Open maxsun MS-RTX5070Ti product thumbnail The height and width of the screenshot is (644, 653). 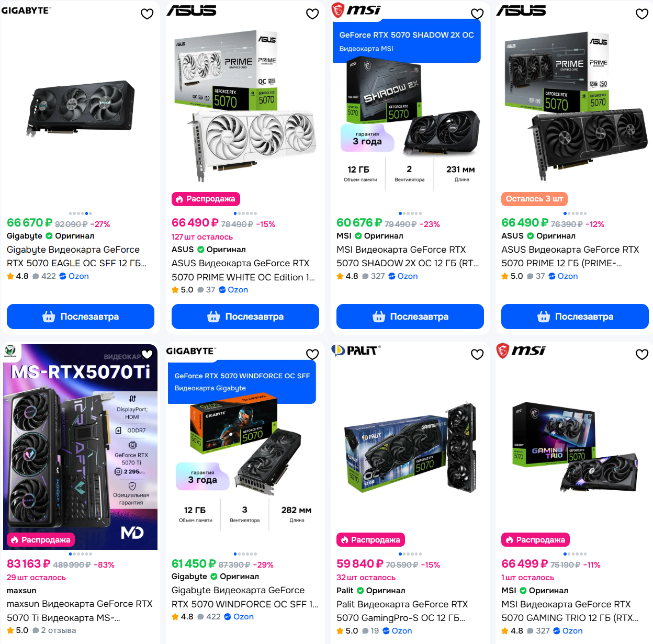(81, 447)
